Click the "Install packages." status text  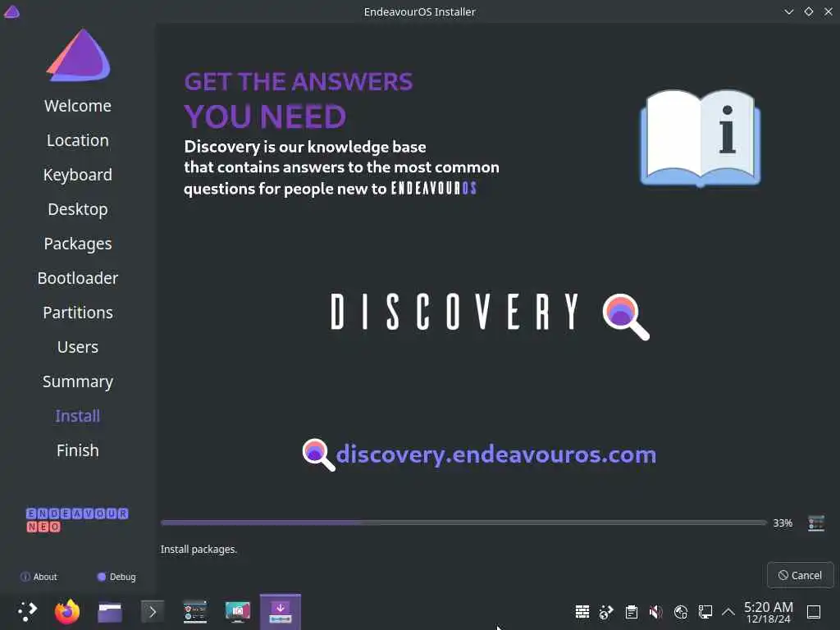pyautogui.click(x=199, y=549)
